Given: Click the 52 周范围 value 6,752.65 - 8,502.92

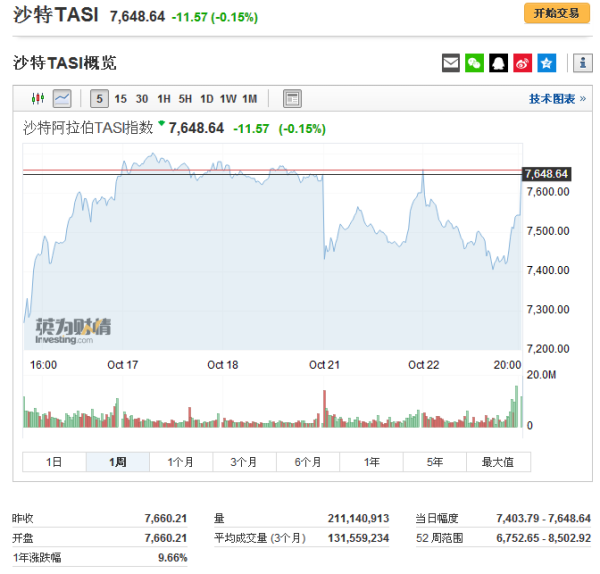Looking at the screenshot, I should pos(543,538).
